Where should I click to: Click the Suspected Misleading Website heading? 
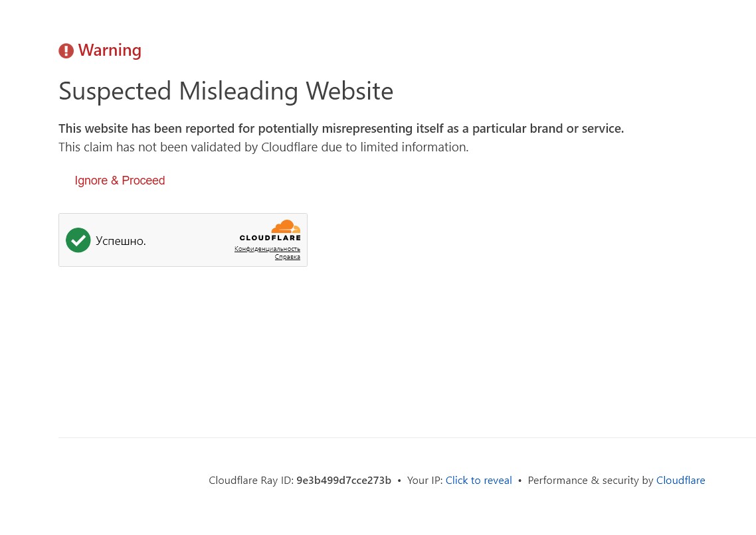coord(226,91)
